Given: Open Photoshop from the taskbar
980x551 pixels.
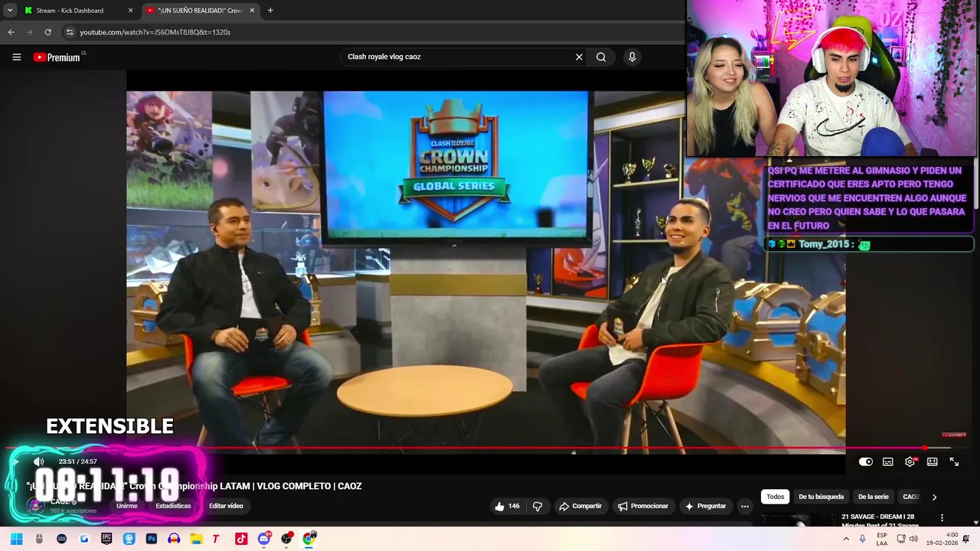Looking at the screenshot, I should [x=152, y=539].
